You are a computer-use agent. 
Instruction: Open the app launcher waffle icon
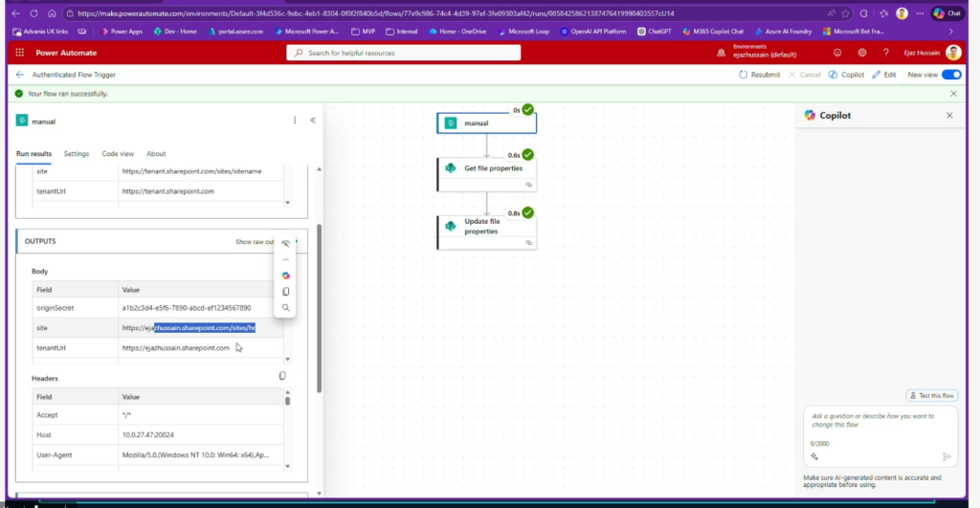click(20, 54)
